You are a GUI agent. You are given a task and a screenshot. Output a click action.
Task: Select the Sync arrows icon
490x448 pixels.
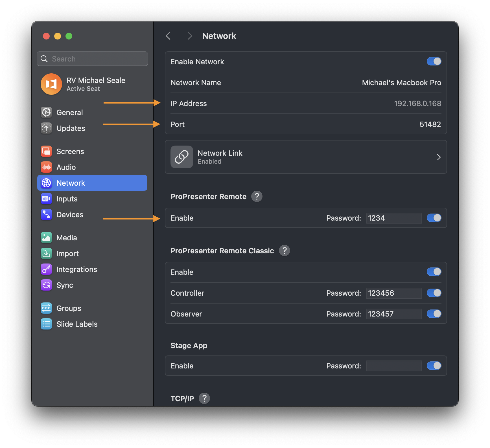tap(46, 285)
